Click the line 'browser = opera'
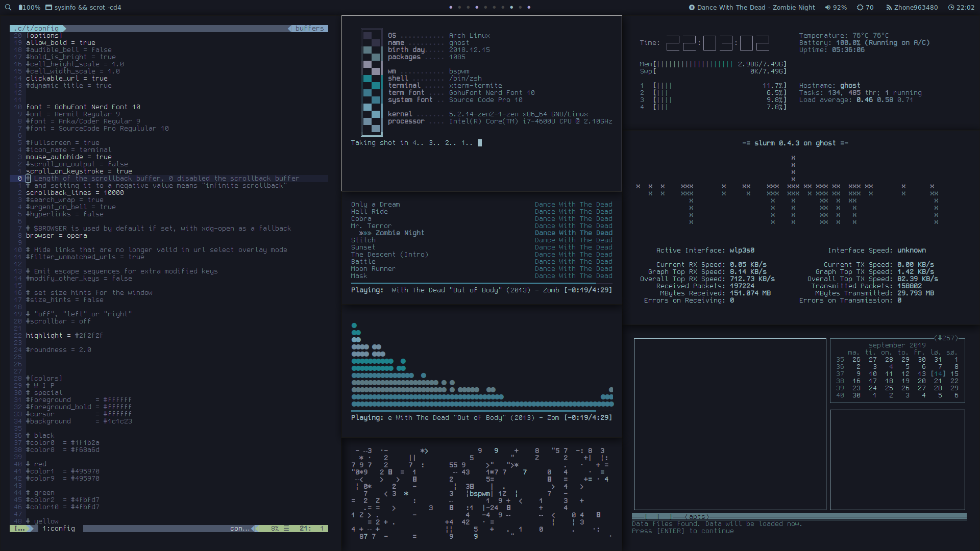The height and width of the screenshot is (551, 980). [x=57, y=236]
